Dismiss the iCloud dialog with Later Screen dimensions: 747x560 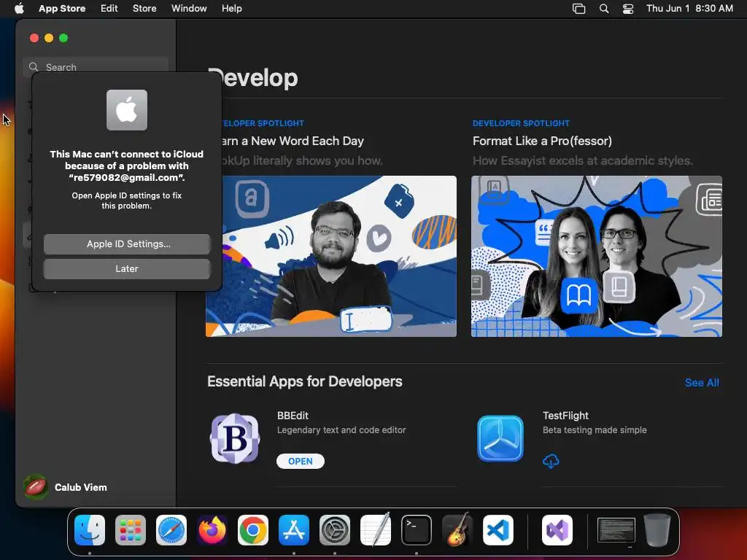pyautogui.click(x=127, y=268)
